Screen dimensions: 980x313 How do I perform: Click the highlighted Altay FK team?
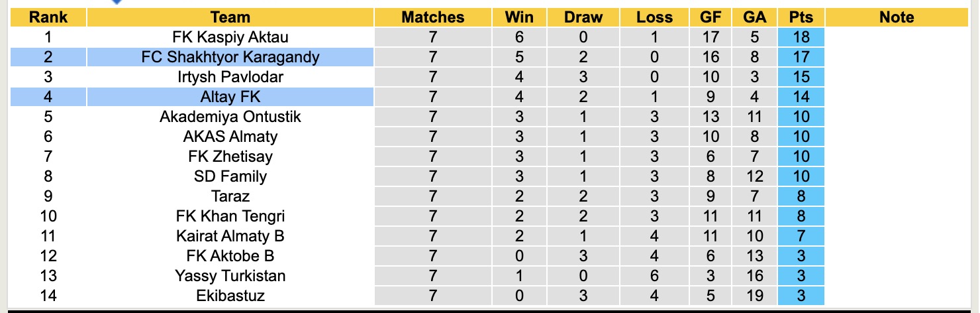click(230, 97)
